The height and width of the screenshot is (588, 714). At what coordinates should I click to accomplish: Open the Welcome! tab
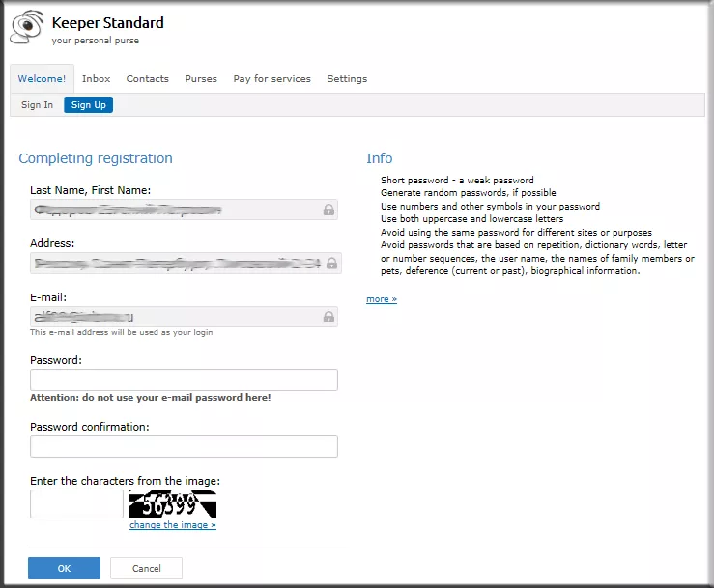(42, 79)
